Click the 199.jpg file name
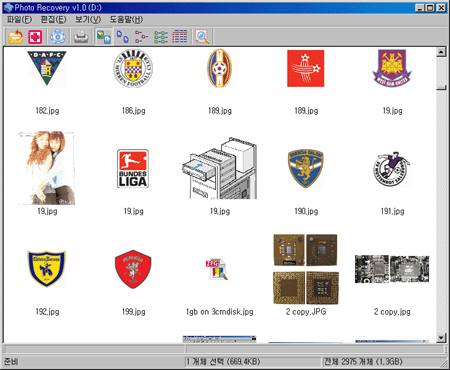The width and height of the screenshot is (450, 370). point(133,312)
